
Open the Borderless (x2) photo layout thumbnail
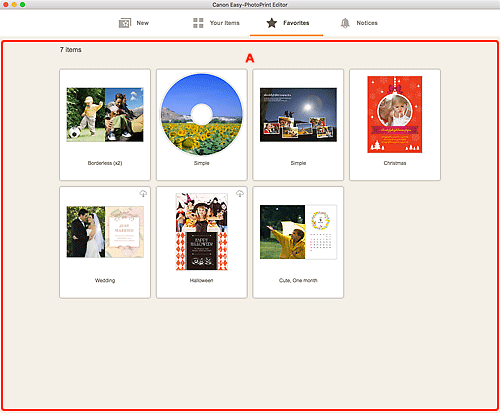coord(105,115)
